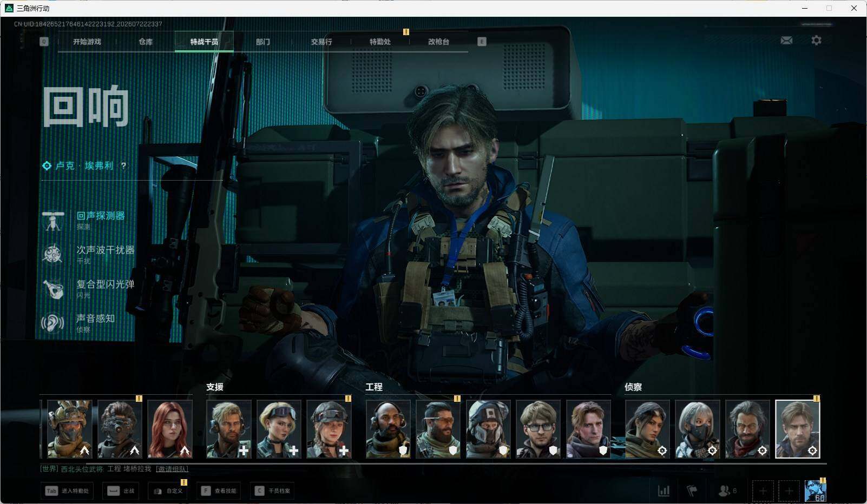Click the E next-tab key icon
This screenshot has height=504, width=867.
pos(482,42)
